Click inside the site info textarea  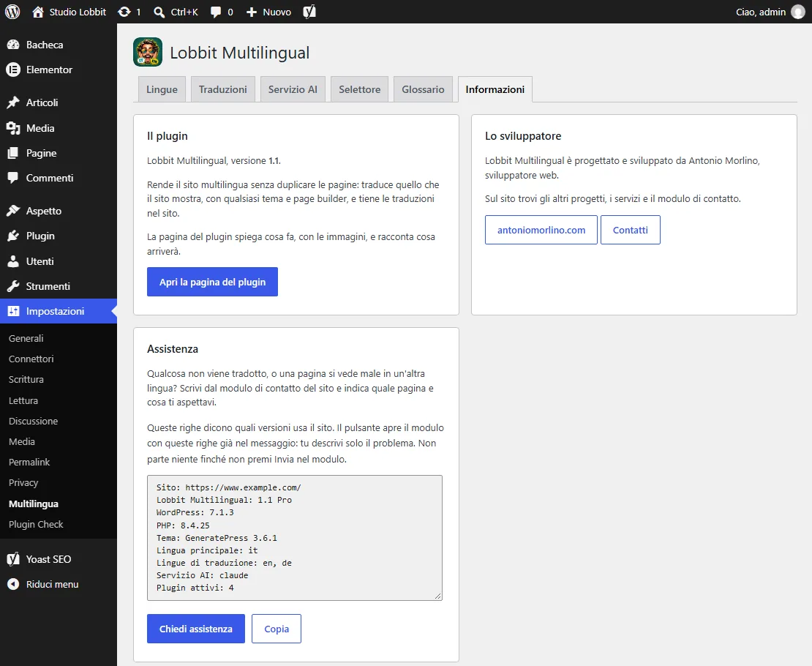coord(295,538)
